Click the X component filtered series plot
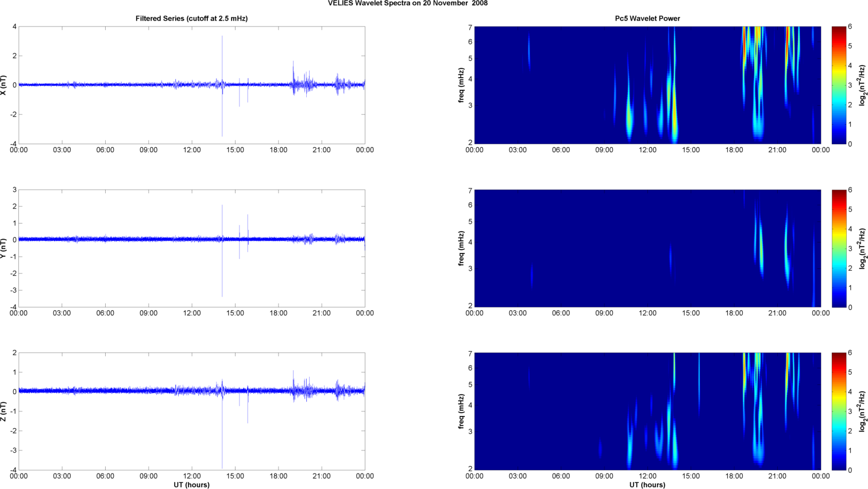868x489 pixels. 192,85
